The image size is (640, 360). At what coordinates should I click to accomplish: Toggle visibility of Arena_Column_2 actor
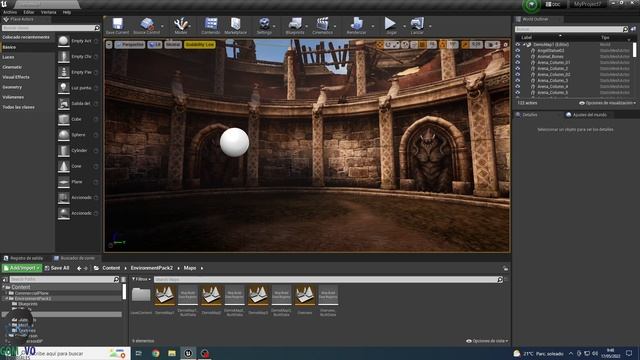click(x=518, y=69)
